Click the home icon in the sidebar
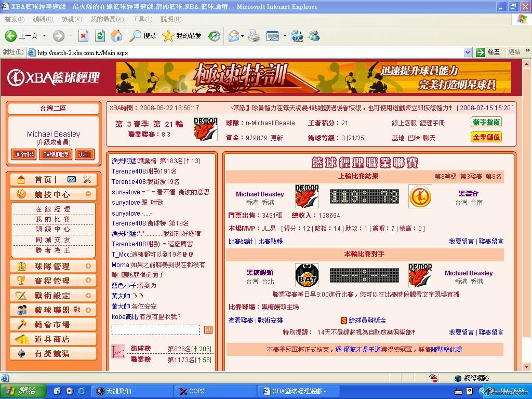 21,180
